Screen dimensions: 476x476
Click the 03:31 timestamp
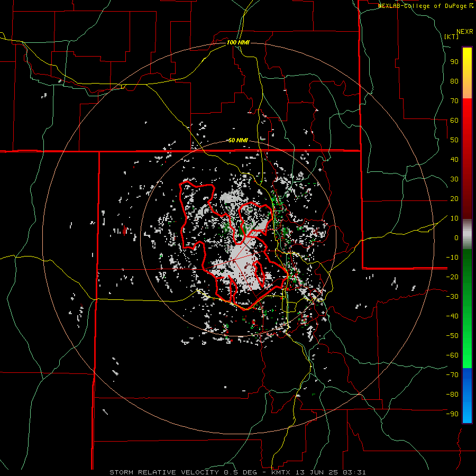(354, 472)
